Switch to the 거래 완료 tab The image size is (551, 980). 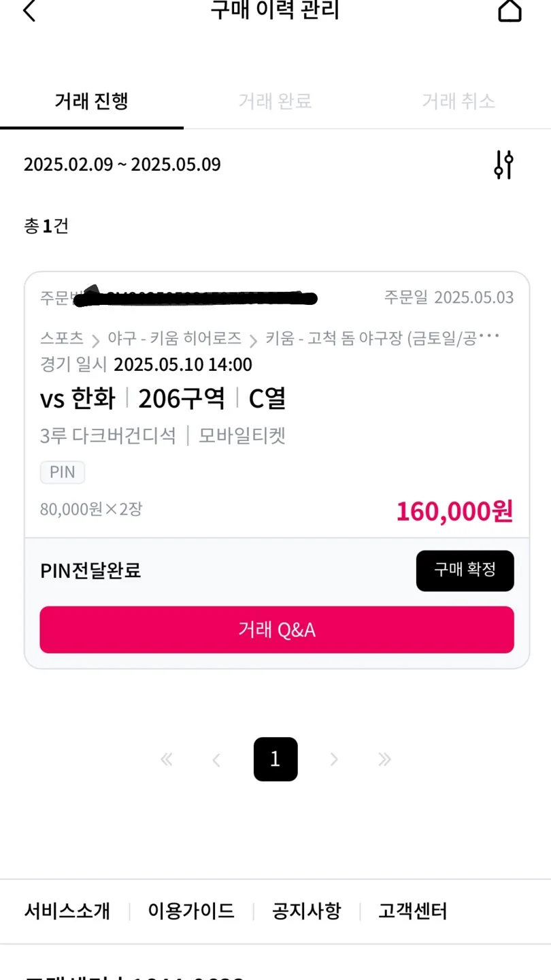click(275, 101)
